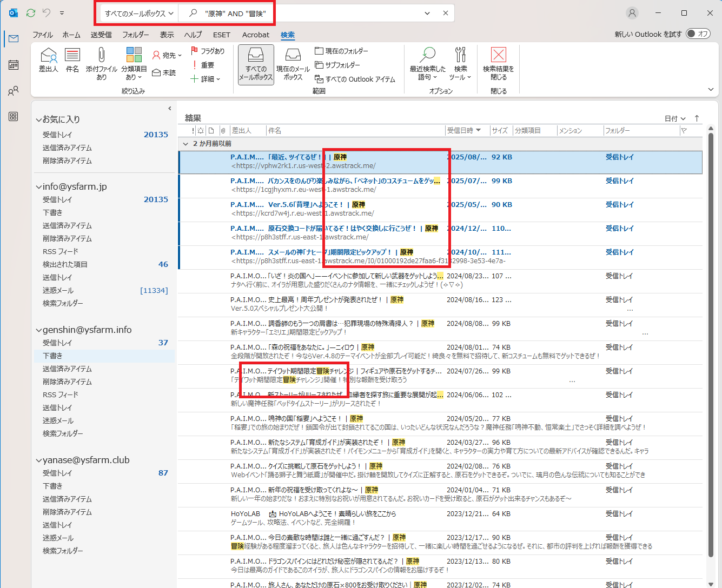Open the Calendar view in sidebar
Image resolution: width=722 pixels, height=588 pixels.
point(14,65)
